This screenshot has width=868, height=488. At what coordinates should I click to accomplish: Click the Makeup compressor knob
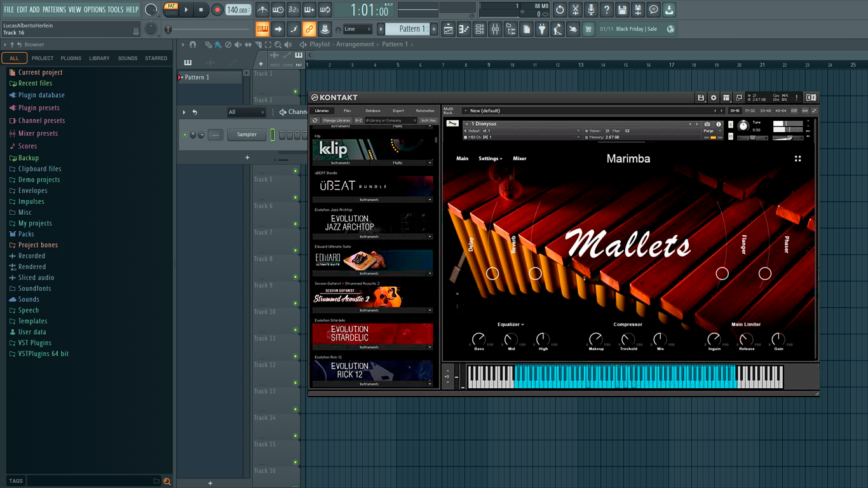click(x=596, y=339)
